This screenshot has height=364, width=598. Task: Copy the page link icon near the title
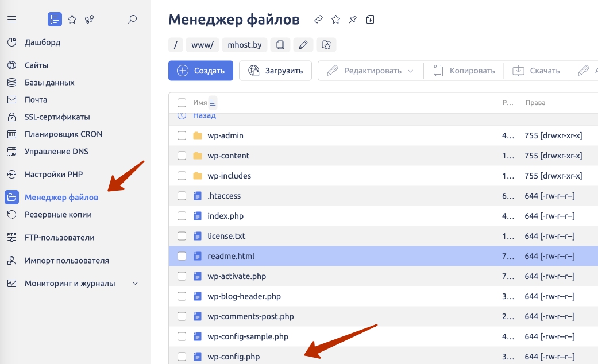(319, 20)
